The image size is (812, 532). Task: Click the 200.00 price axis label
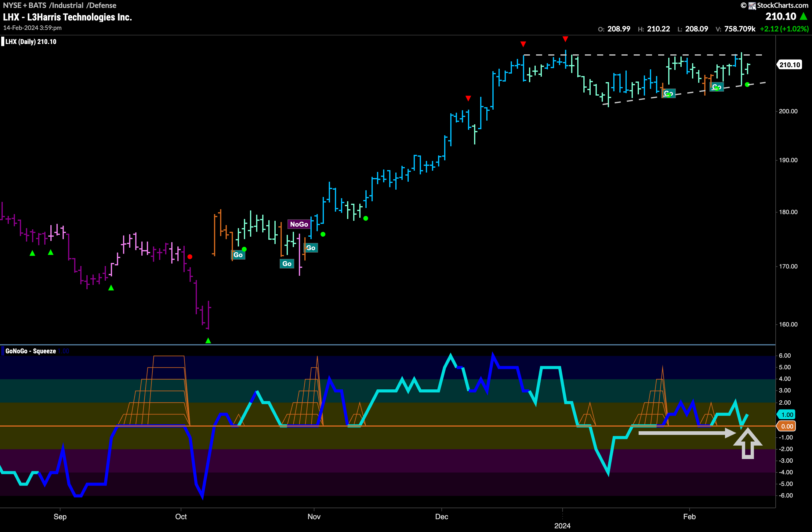(788, 111)
